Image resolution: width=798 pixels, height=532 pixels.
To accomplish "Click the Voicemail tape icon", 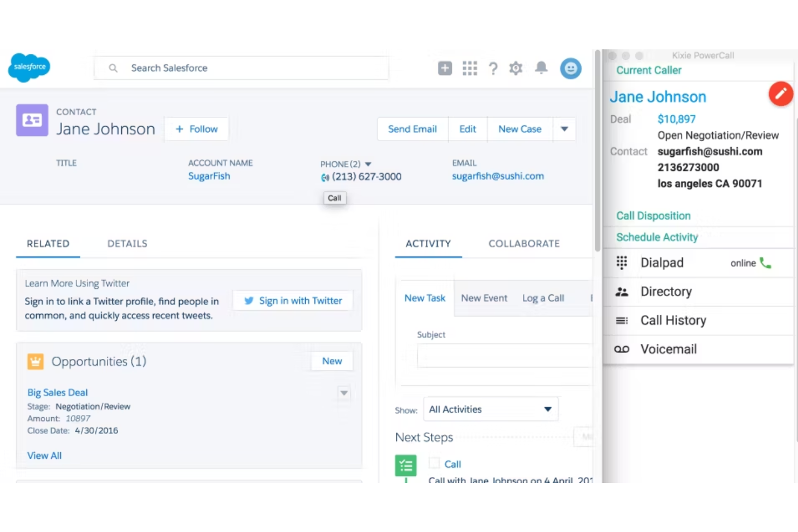I will click(x=622, y=349).
